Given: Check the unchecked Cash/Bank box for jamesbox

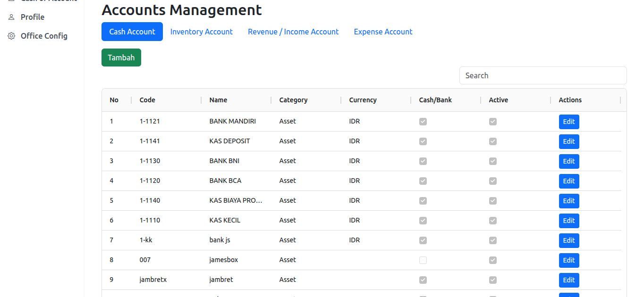Looking at the screenshot, I should coord(423,260).
